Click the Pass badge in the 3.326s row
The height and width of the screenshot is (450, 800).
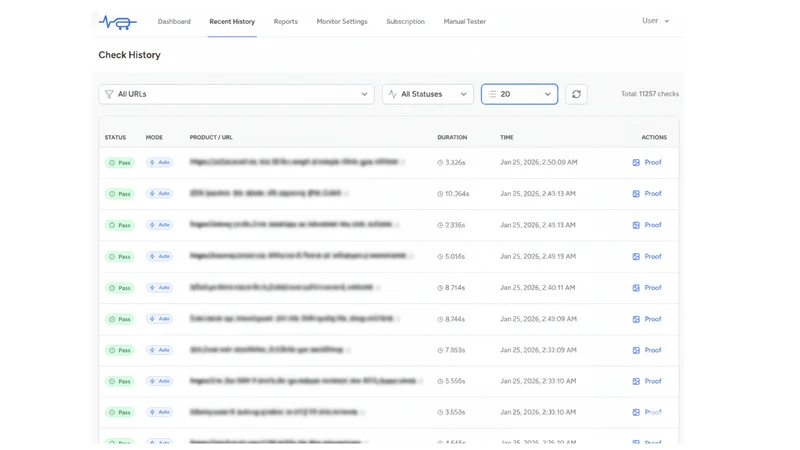click(120, 163)
